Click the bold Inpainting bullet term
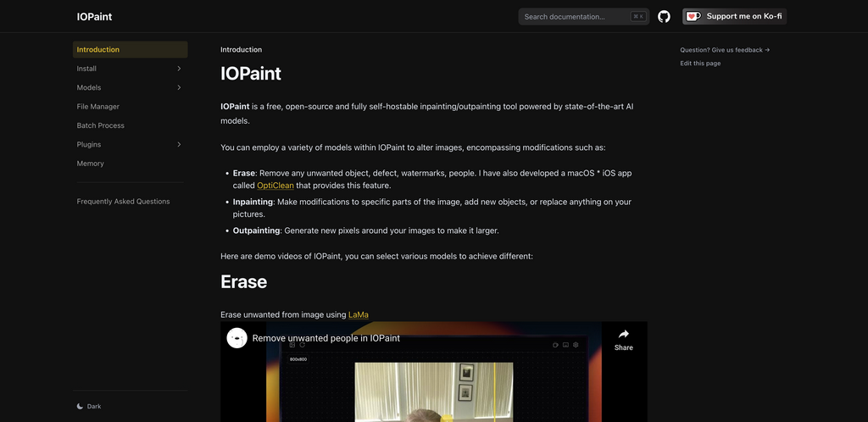Viewport: 868px width, 422px height. tap(253, 202)
